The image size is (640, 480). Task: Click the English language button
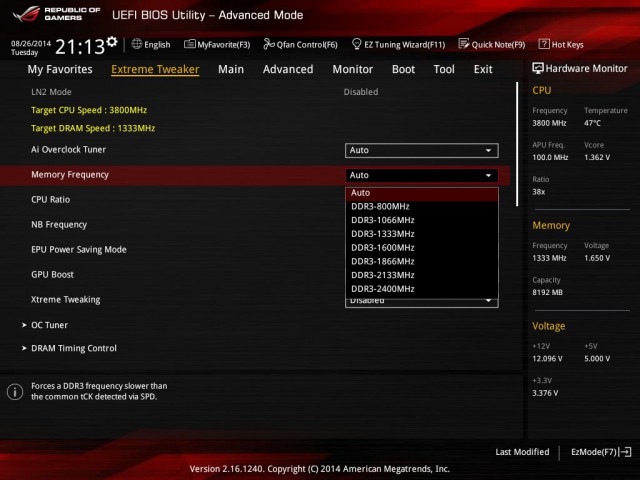151,44
